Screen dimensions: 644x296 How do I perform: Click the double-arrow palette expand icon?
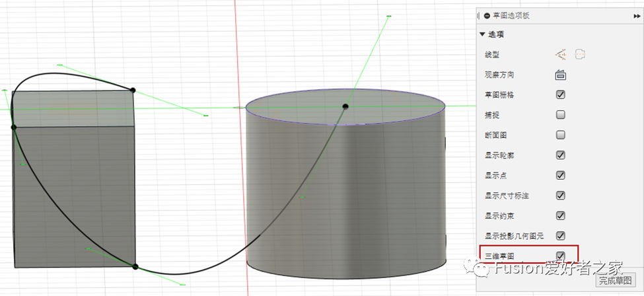point(637,16)
